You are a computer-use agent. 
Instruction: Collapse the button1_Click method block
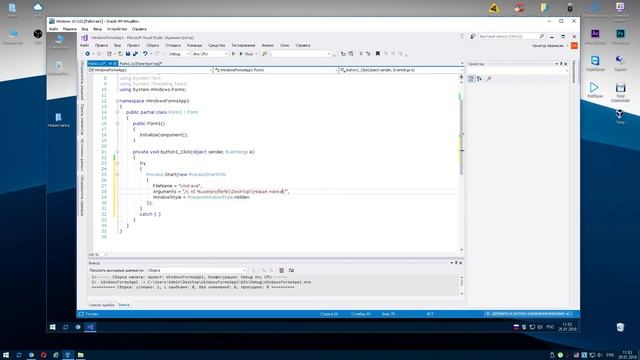click(x=118, y=152)
